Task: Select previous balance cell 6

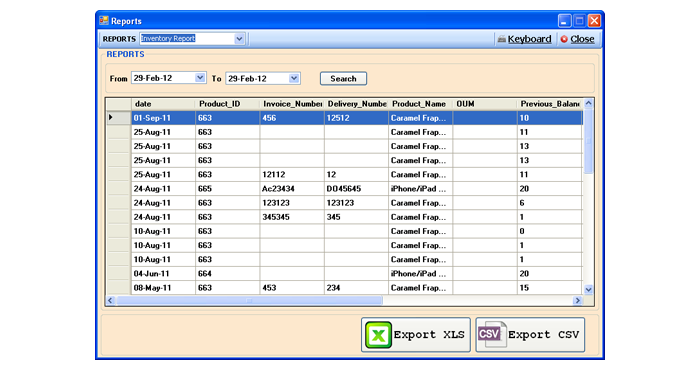Action: click(550, 203)
